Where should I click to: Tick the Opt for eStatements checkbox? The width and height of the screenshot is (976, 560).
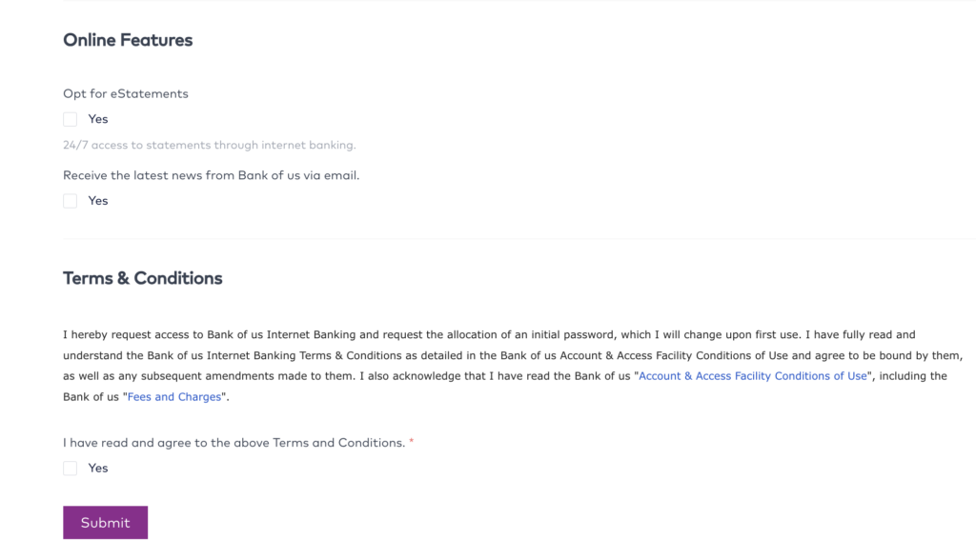click(x=71, y=119)
